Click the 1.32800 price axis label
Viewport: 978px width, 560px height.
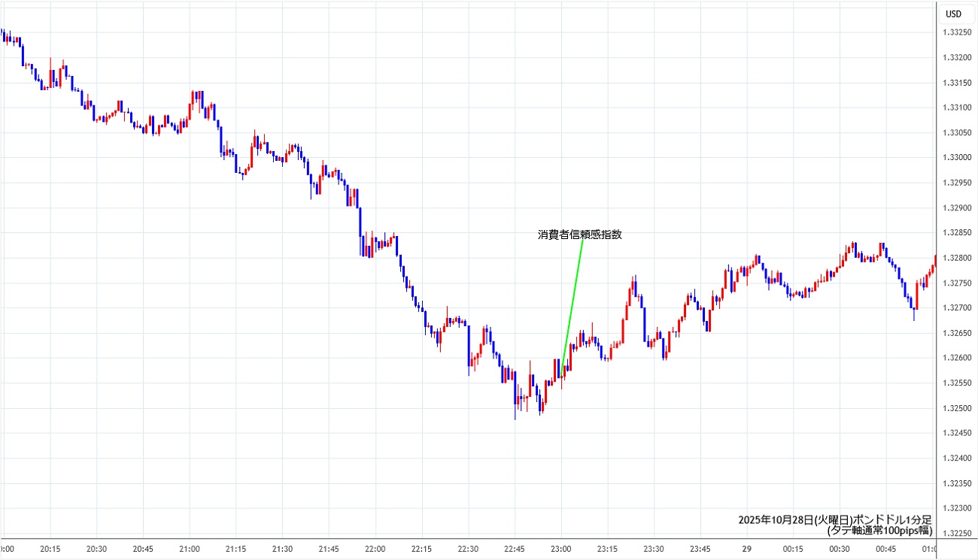click(x=956, y=258)
